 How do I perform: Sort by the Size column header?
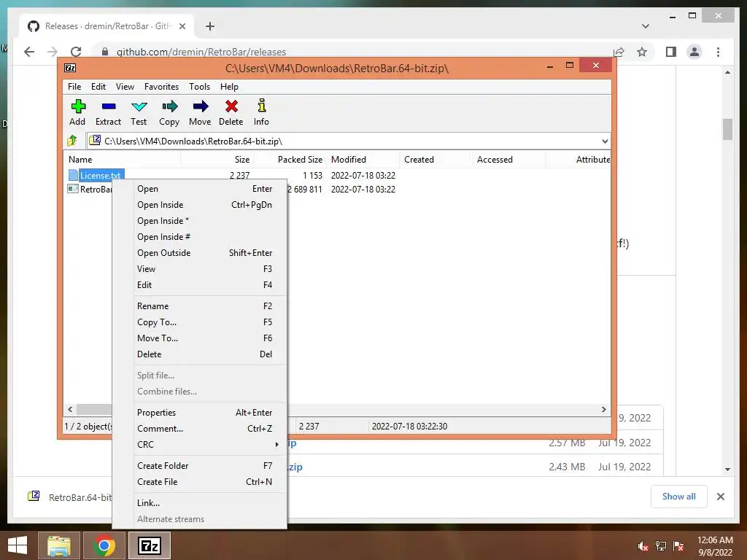click(217, 160)
